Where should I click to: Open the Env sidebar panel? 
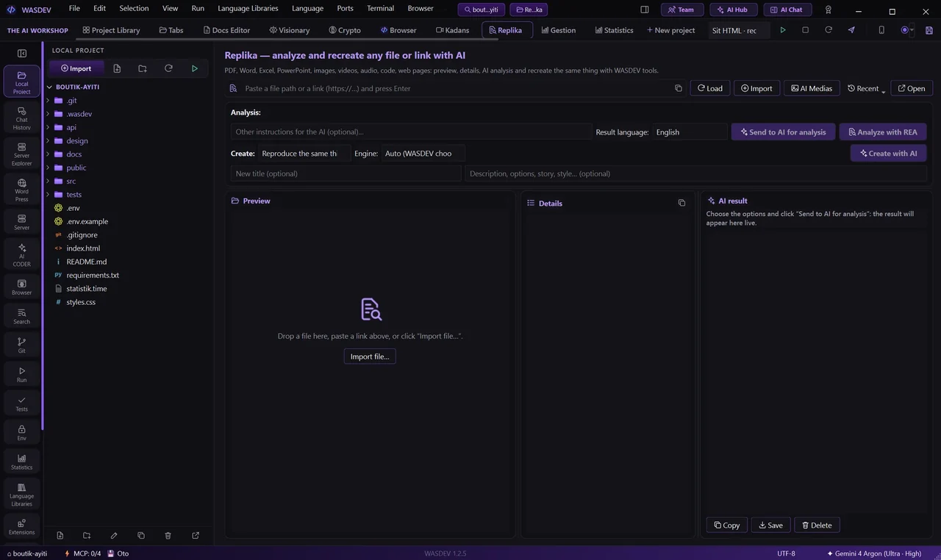click(22, 432)
